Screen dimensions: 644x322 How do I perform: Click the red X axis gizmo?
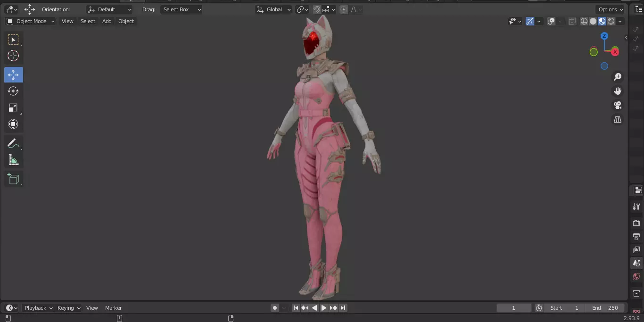click(615, 52)
